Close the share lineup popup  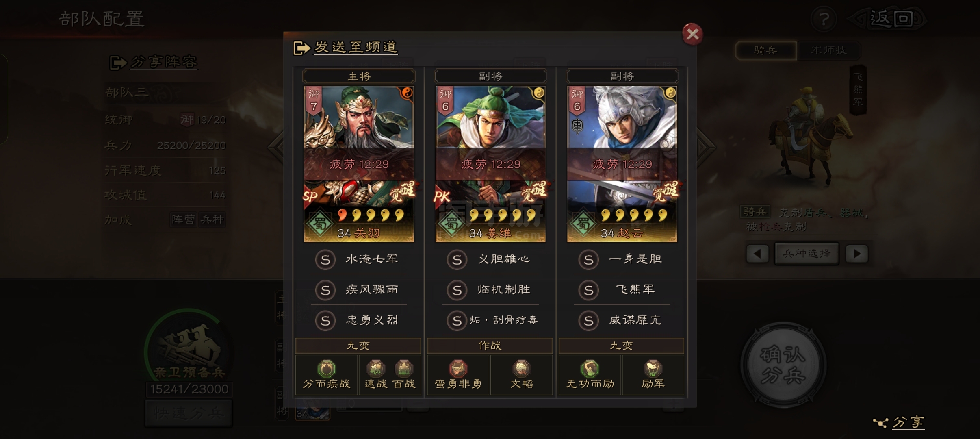(x=692, y=34)
